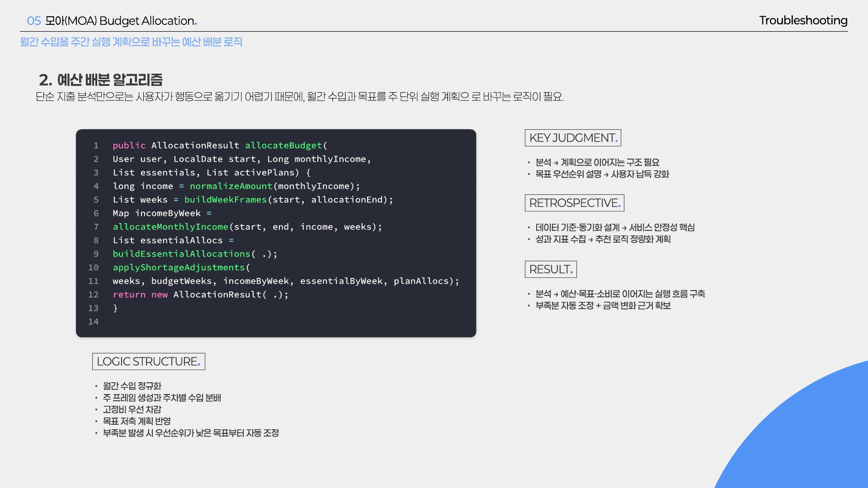The height and width of the screenshot is (488, 868).
Task: Click code line 'List weeks = buildWeekFrames(start, allocationEnd);'
Action: pyautogui.click(x=253, y=200)
